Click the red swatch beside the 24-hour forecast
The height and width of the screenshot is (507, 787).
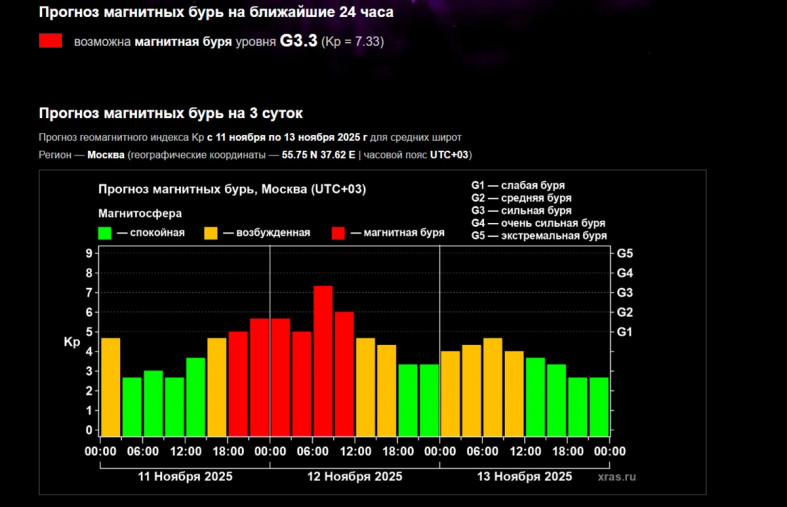51,41
